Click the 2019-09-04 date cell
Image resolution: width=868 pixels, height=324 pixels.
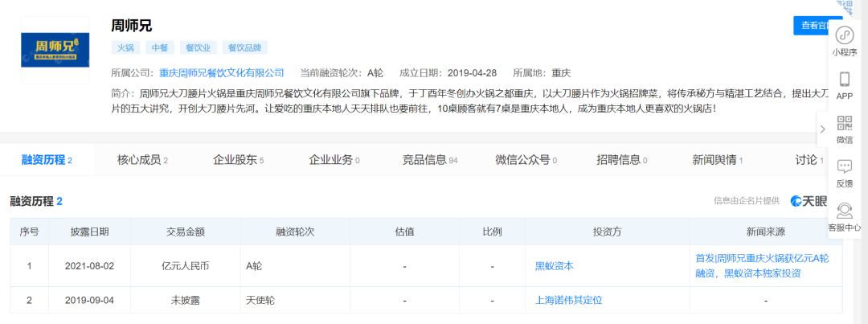pos(89,300)
